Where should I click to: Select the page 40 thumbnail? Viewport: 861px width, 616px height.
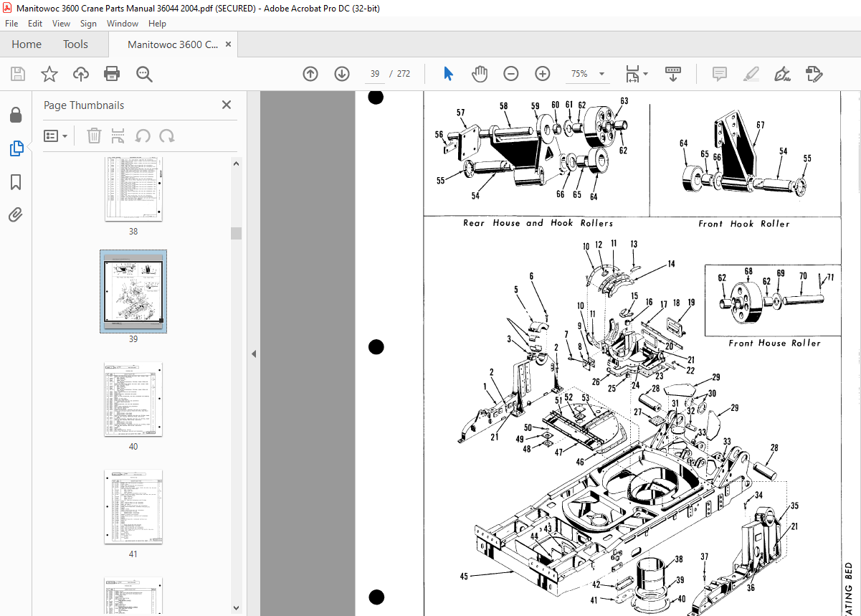click(133, 399)
